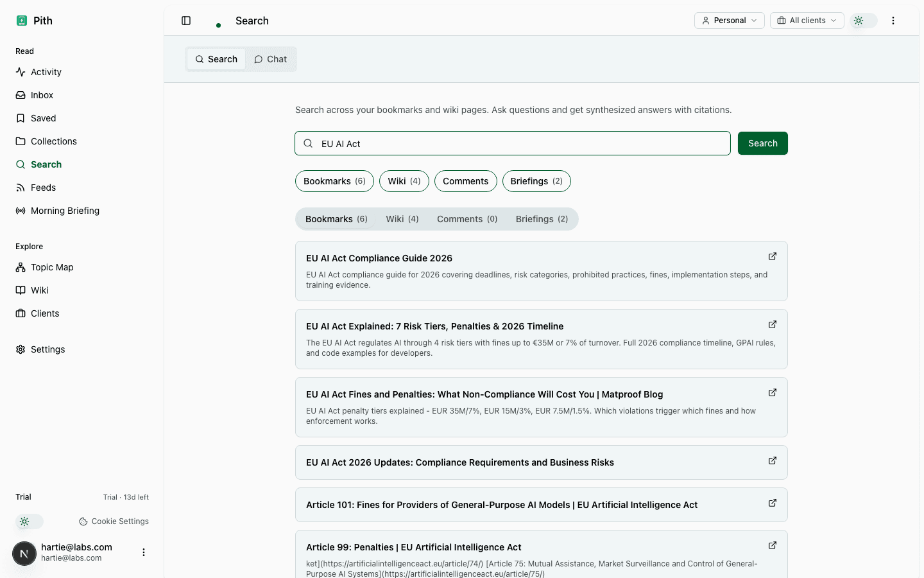Click the hartie@labs.com account name
The image size is (924, 578).
[x=76, y=547]
